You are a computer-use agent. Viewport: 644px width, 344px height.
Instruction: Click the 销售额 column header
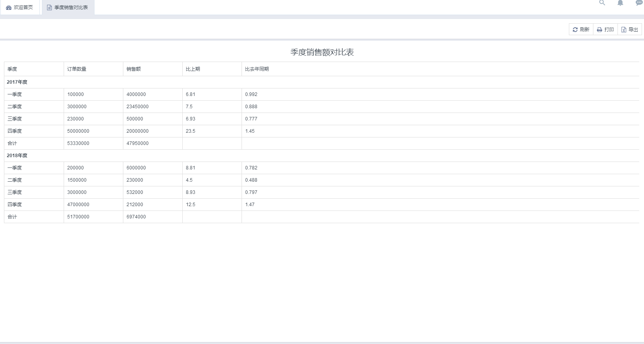click(x=134, y=69)
